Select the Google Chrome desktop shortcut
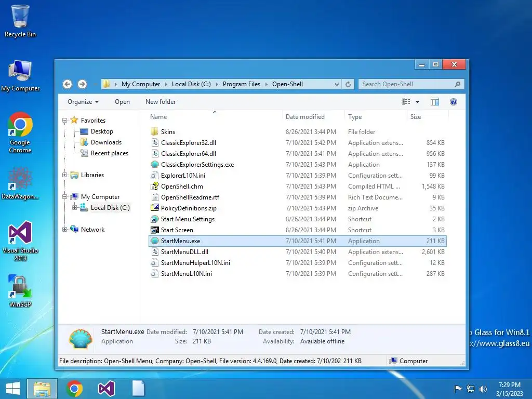The height and width of the screenshot is (399, 532). 20,132
